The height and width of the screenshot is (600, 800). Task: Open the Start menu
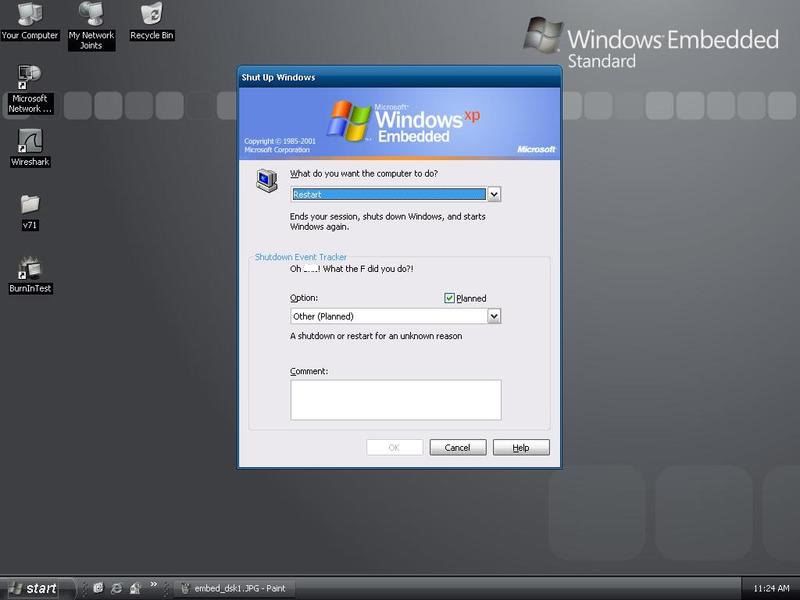pyautogui.click(x=33, y=588)
